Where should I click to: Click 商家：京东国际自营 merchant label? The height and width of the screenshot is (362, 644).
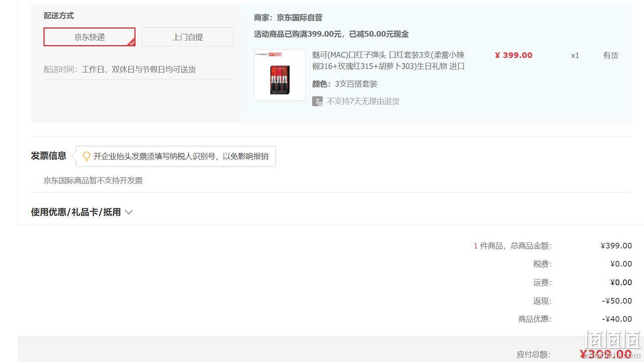(288, 18)
